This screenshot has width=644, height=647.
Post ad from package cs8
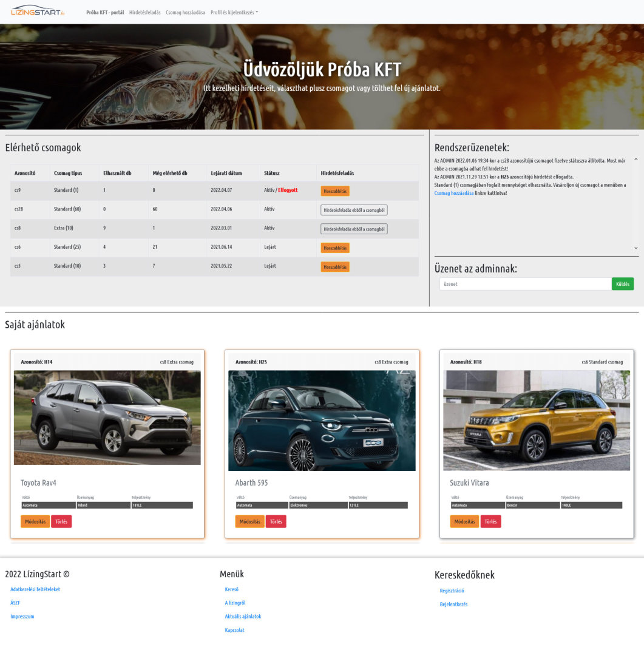pos(353,229)
